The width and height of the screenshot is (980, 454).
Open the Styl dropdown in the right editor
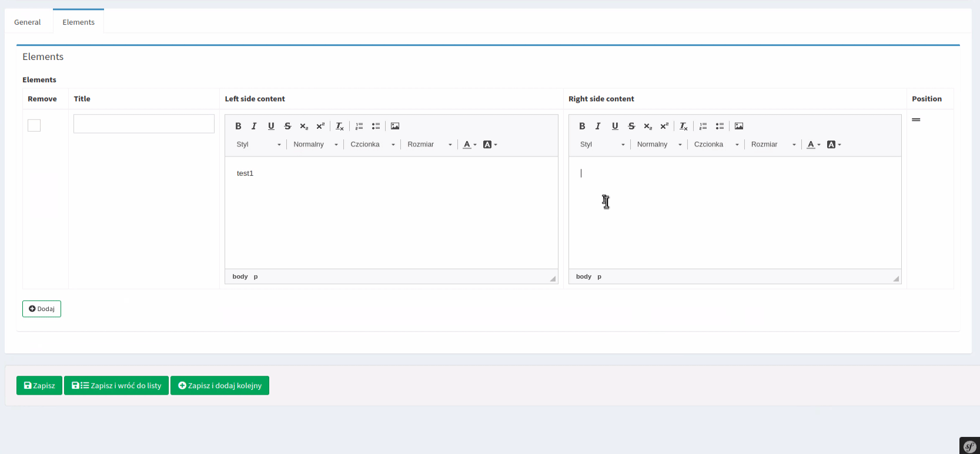[602, 144]
